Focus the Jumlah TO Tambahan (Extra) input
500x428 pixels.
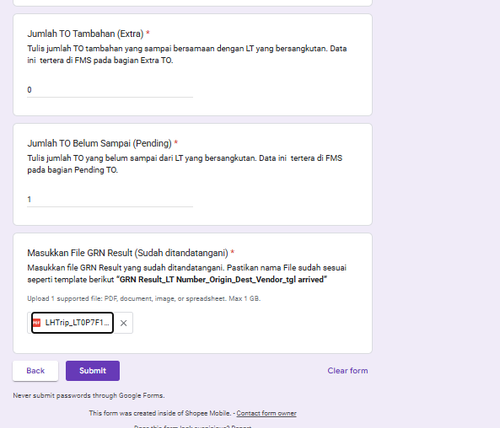point(110,90)
